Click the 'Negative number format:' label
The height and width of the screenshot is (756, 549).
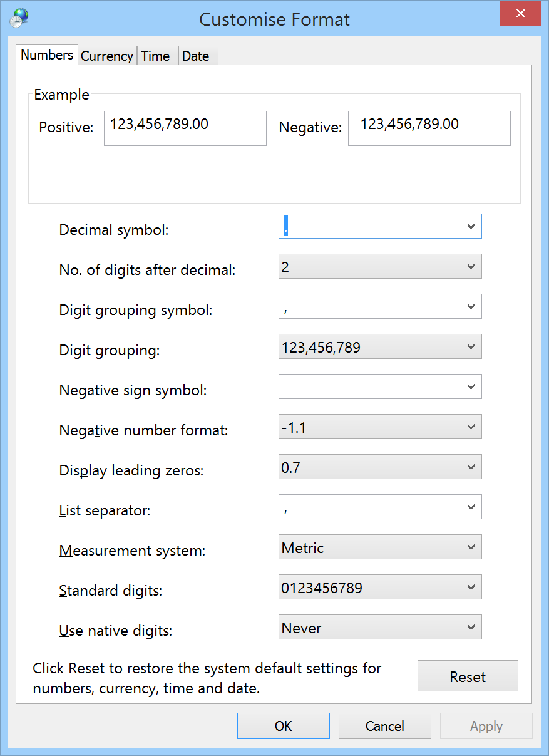144,430
